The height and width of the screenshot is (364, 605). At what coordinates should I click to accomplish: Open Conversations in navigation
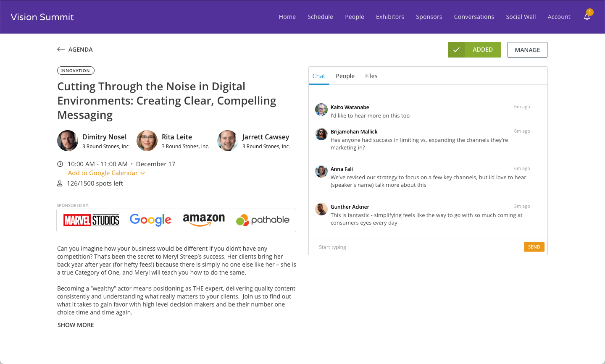474,17
